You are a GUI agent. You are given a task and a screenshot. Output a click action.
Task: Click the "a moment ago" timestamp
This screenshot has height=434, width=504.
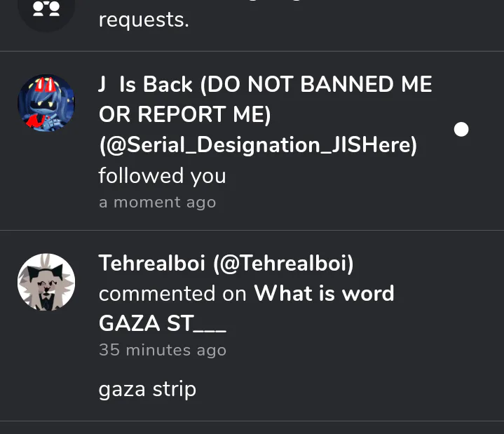158,203
